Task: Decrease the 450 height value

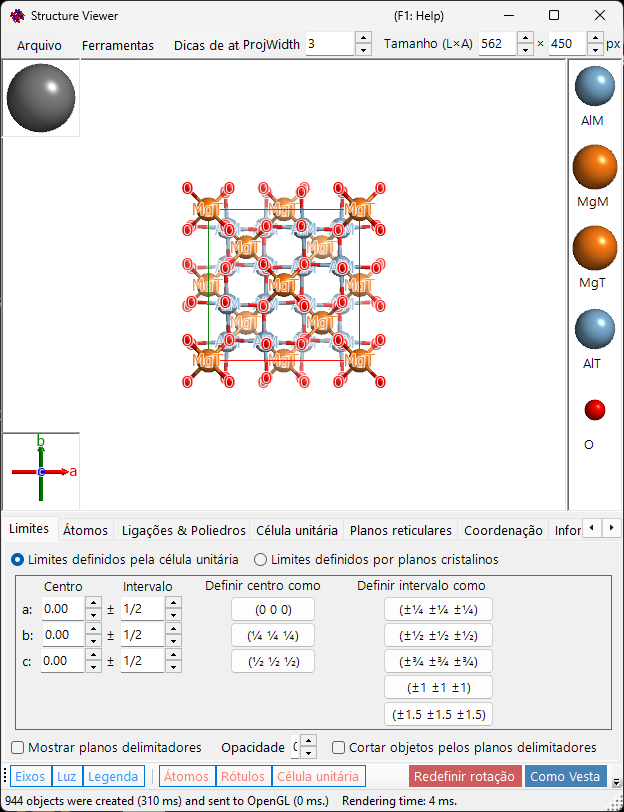Action: (x=596, y=50)
